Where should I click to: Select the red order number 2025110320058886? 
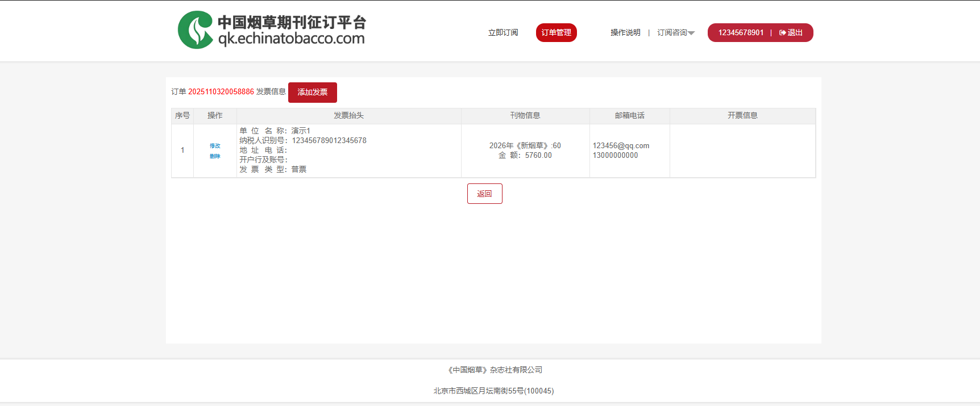[x=221, y=92]
